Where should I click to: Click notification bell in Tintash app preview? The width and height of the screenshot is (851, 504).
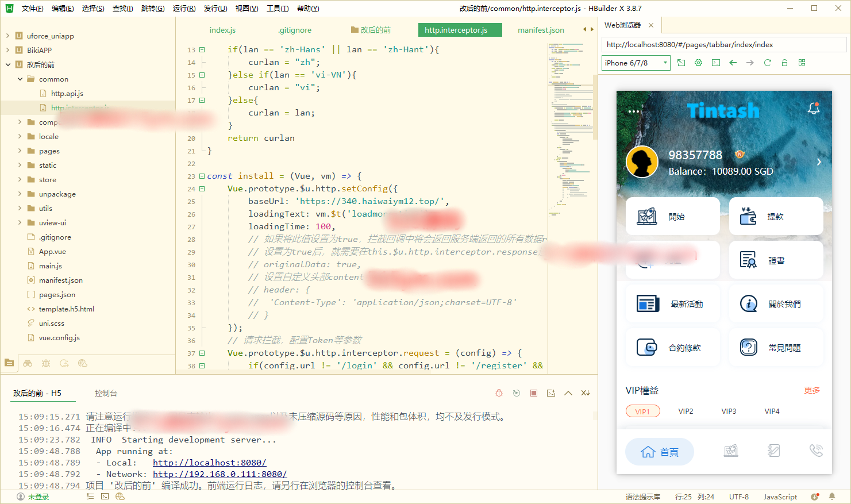click(813, 108)
